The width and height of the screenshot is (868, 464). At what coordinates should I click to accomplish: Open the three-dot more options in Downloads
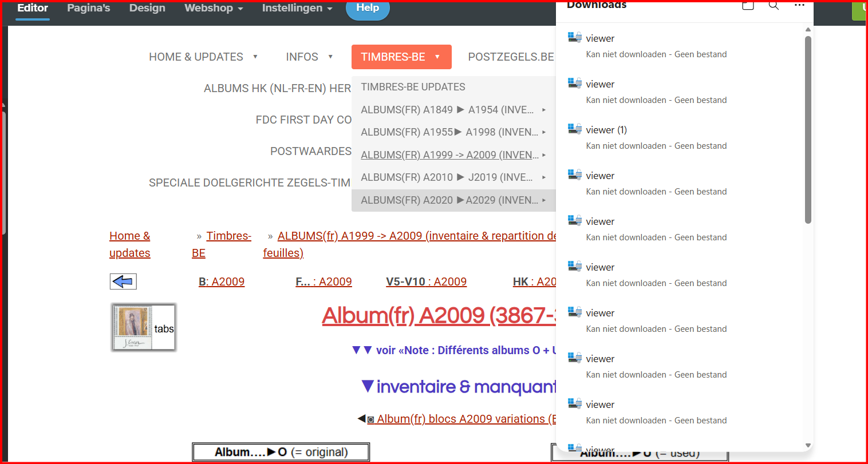799,5
